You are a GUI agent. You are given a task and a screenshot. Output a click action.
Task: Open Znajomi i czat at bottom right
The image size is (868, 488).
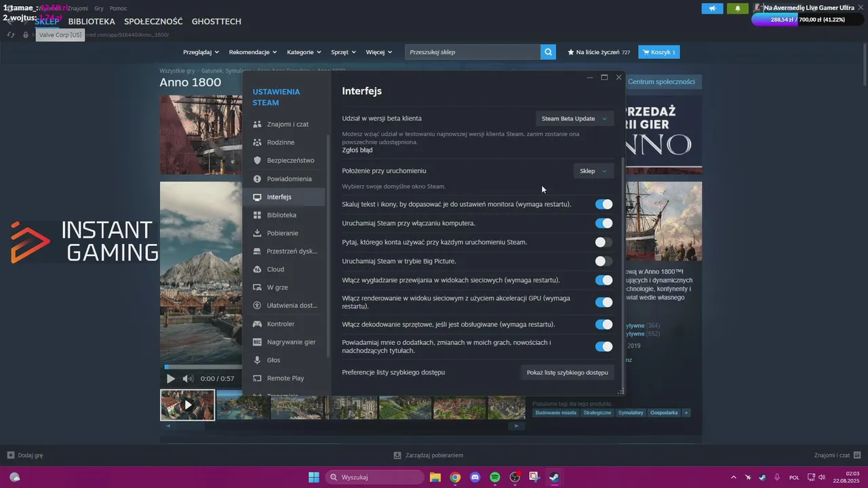pos(837,455)
